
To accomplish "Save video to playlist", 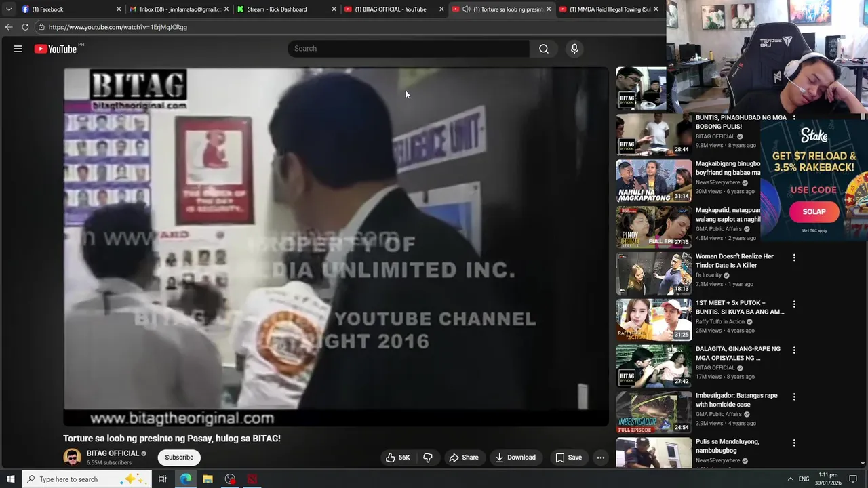I will (568, 457).
